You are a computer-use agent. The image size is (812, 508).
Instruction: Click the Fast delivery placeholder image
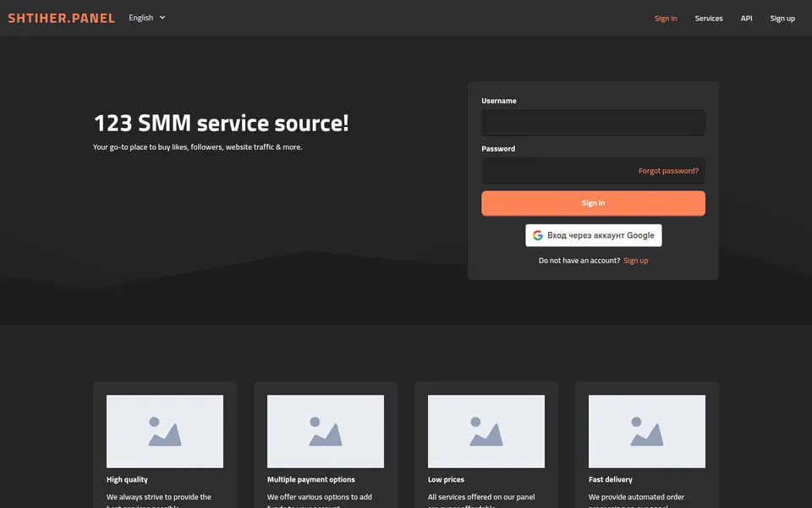point(647,431)
